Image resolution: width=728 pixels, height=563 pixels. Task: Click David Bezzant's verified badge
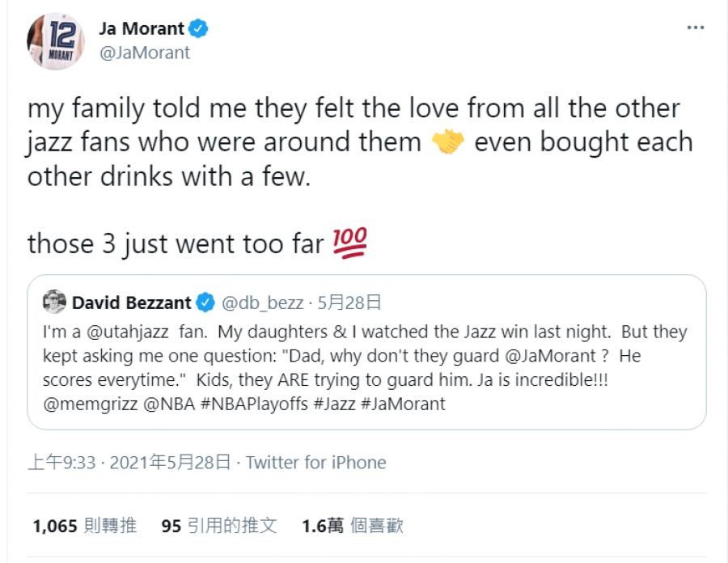coord(205,303)
